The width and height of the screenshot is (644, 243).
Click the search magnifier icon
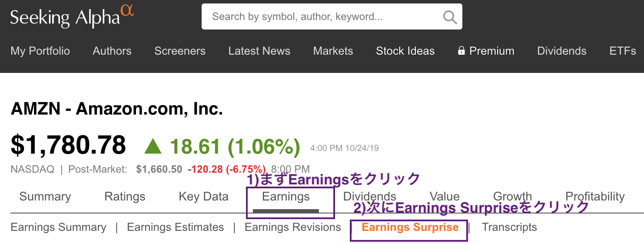click(450, 17)
